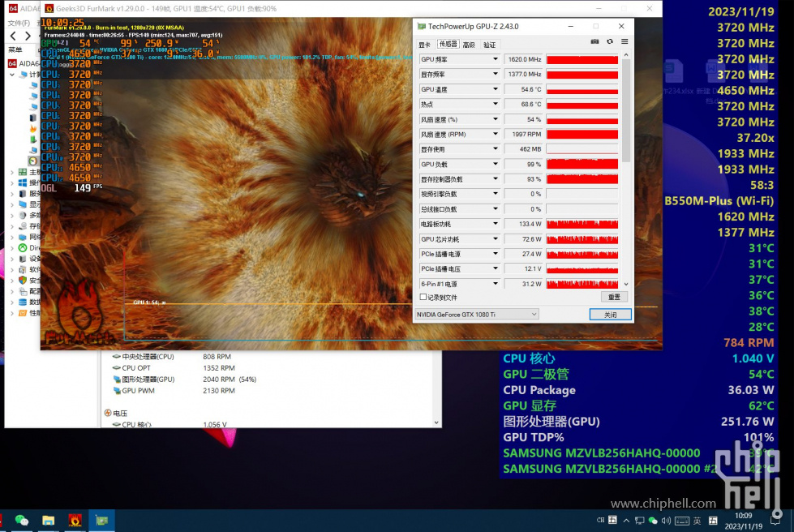Select the AIDA64 root tree icon

(12, 63)
